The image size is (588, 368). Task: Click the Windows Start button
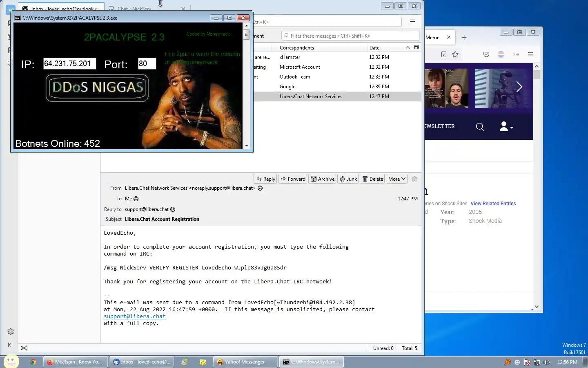point(11,361)
